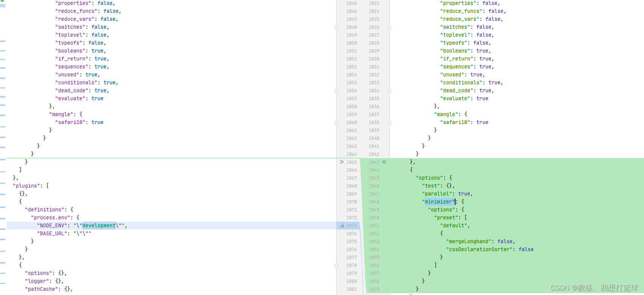Click "sequences" key in right pane
The height and width of the screenshot is (295, 644).
pos(457,67)
